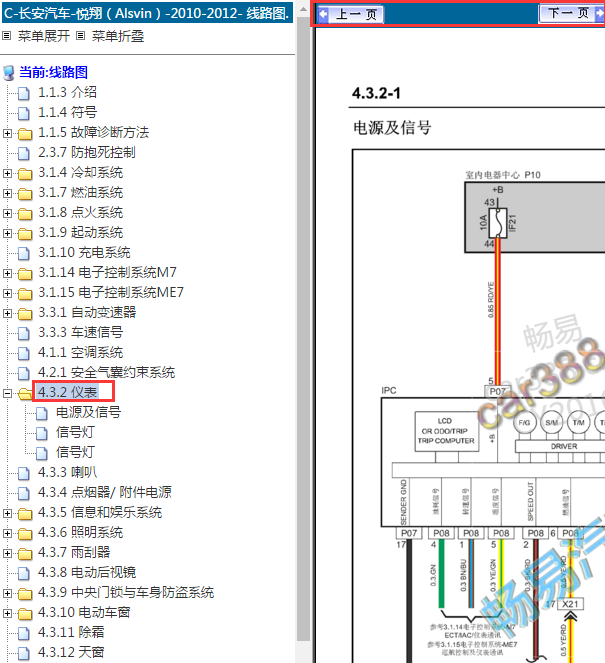Click the page icon of 4.3.12 天窗
The image size is (605, 663).
click(x=24, y=653)
